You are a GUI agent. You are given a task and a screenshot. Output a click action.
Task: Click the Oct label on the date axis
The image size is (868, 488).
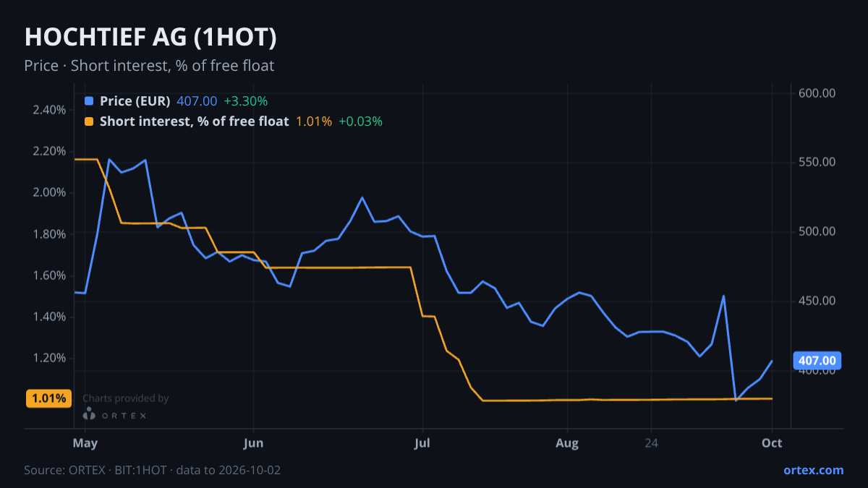pos(772,443)
